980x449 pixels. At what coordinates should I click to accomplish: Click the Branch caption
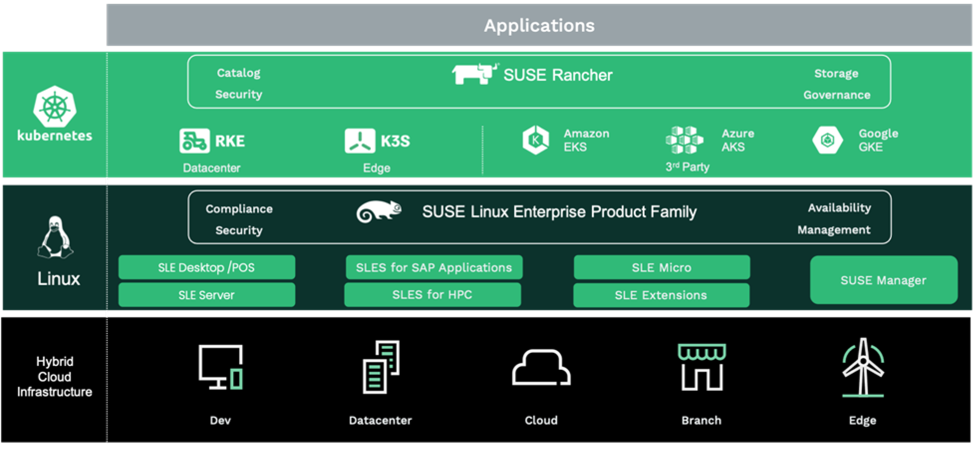[701, 421]
